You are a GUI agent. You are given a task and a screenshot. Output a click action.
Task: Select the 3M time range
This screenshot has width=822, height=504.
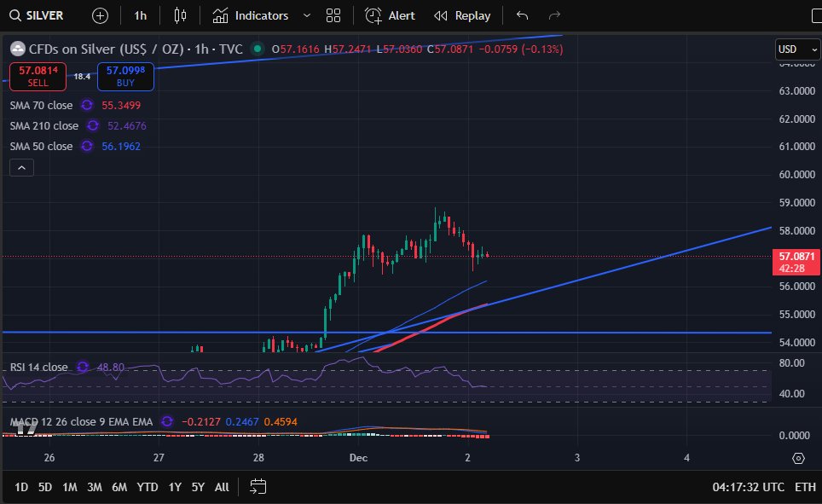click(x=95, y=487)
